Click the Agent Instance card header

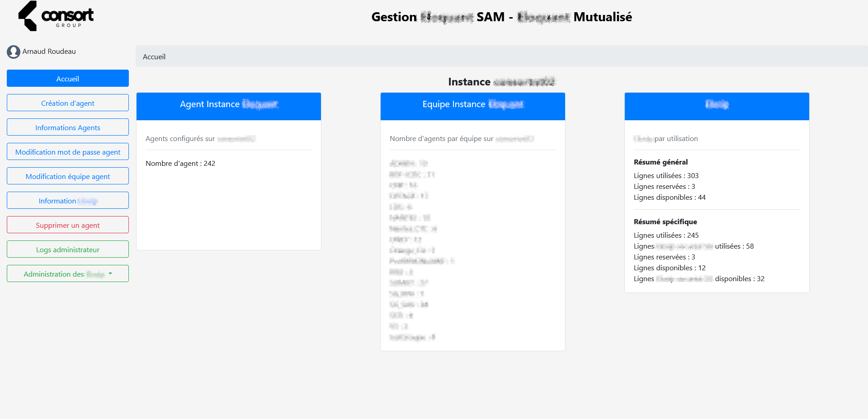229,105
